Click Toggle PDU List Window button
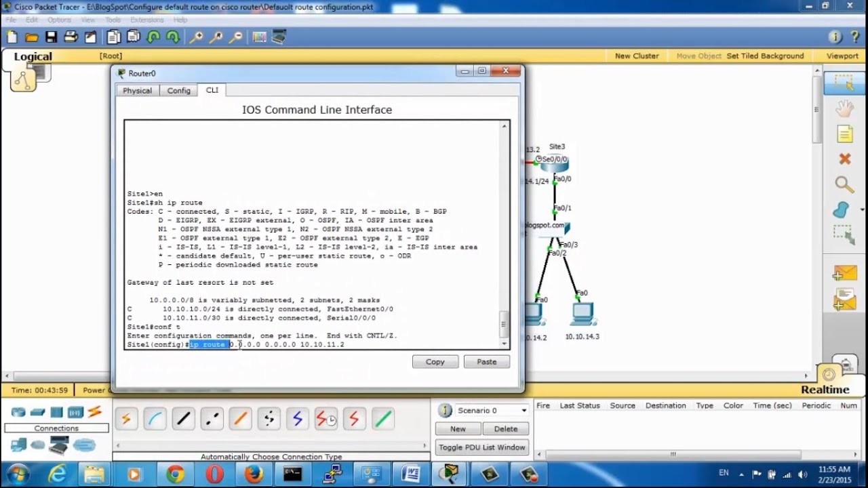The width and height of the screenshot is (868, 488). click(x=482, y=447)
